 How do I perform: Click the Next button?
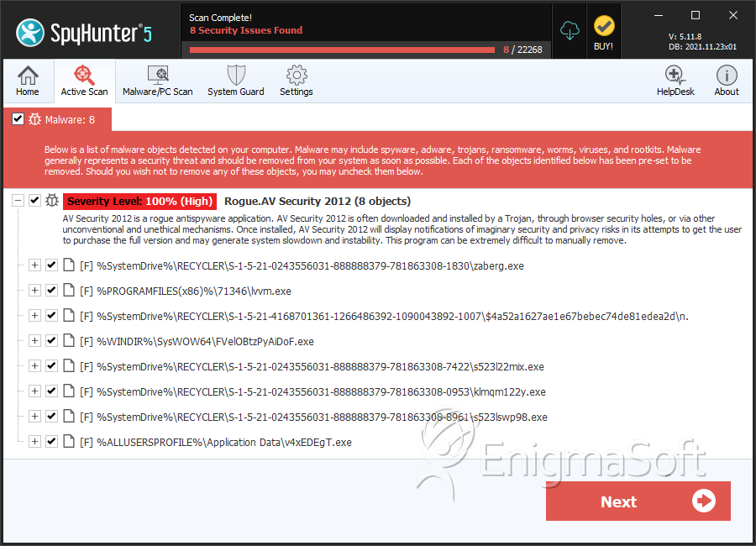tap(638, 501)
